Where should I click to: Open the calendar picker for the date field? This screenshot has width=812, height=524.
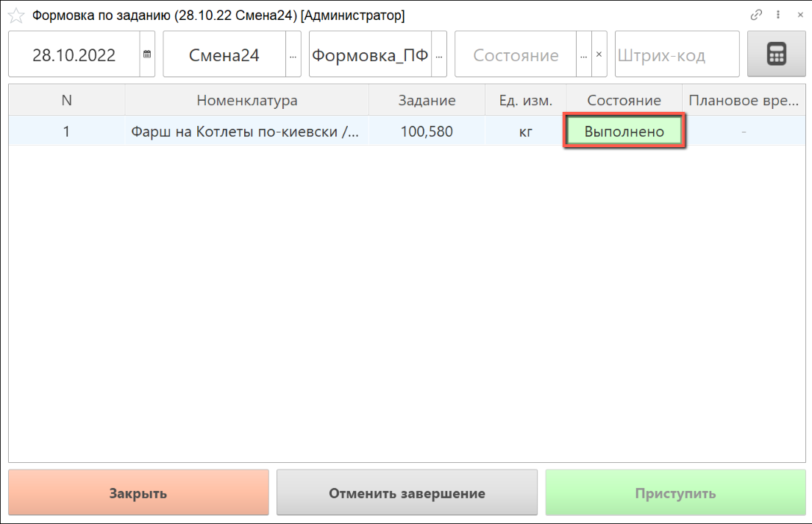click(x=147, y=54)
